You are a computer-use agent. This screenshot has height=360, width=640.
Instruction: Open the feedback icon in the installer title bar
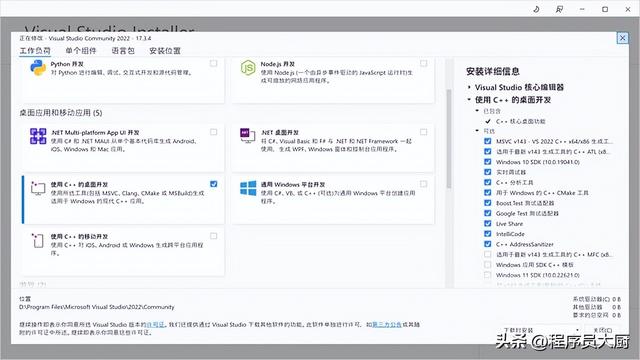(559, 9)
